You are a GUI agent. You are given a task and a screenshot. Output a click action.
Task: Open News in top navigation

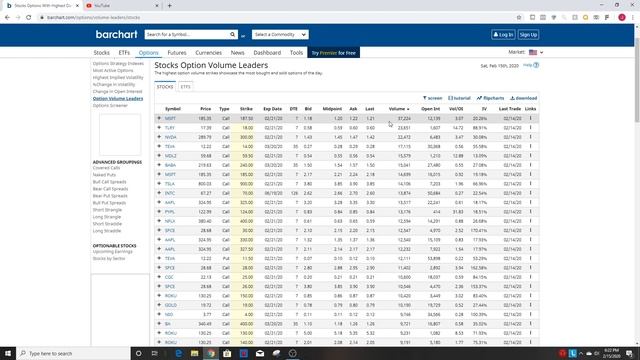pos(238,53)
